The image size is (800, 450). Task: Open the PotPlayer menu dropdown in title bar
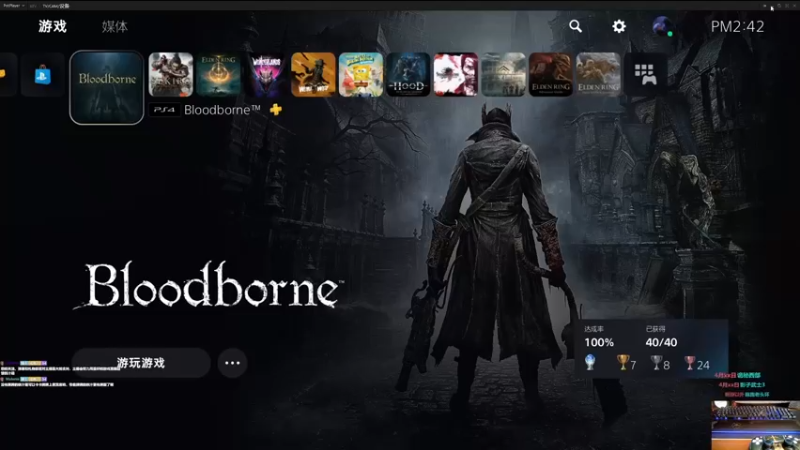(13, 6)
